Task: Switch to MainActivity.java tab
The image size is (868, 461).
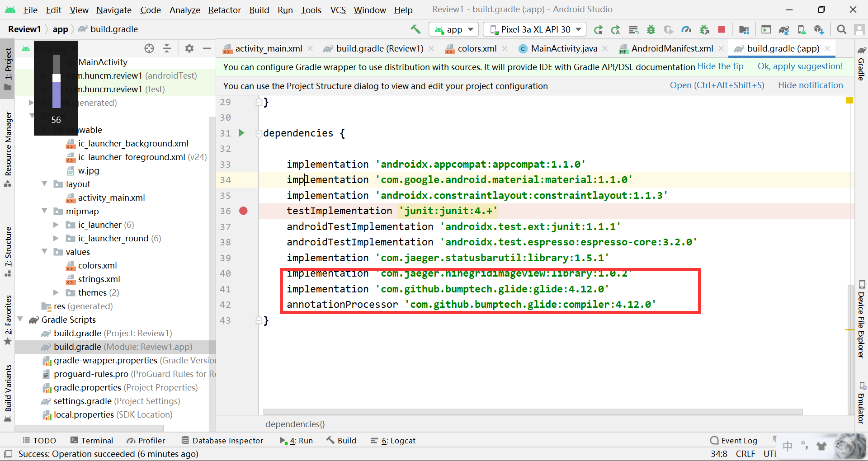Action: click(564, 48)
